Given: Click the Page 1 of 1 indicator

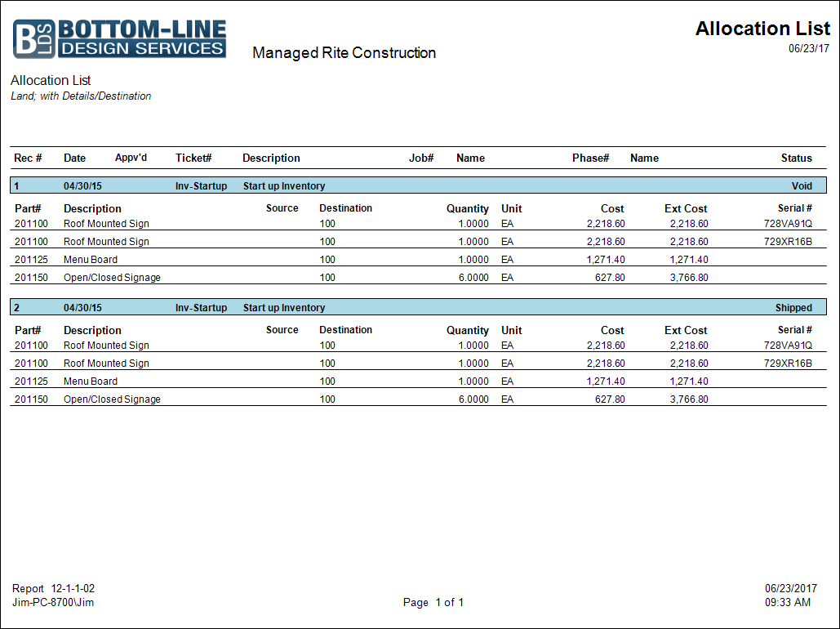Looking at the screenshot, I should (x=433, y=603).
